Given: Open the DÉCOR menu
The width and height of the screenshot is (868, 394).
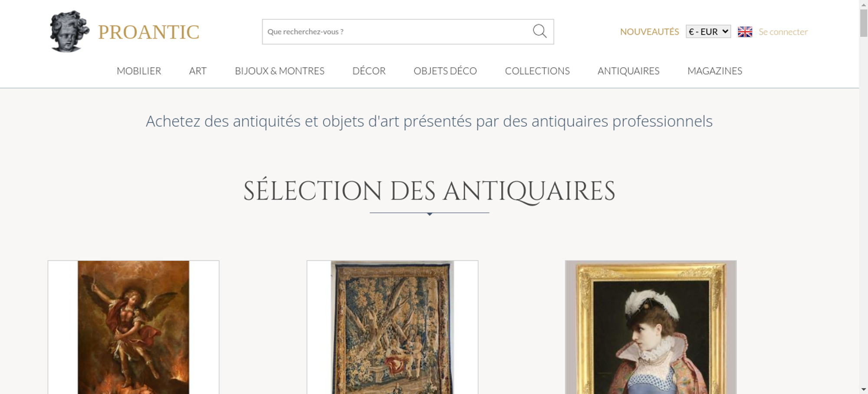Looking at the screenshot, I should (x=369, y=71).
